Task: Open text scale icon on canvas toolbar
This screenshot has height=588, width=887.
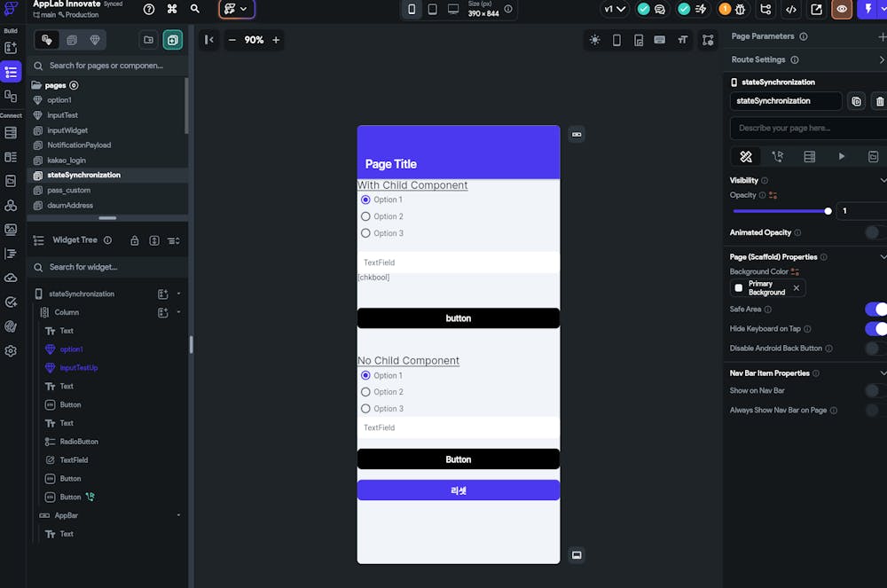Action: pyautogui.click(x=683, y=40)
